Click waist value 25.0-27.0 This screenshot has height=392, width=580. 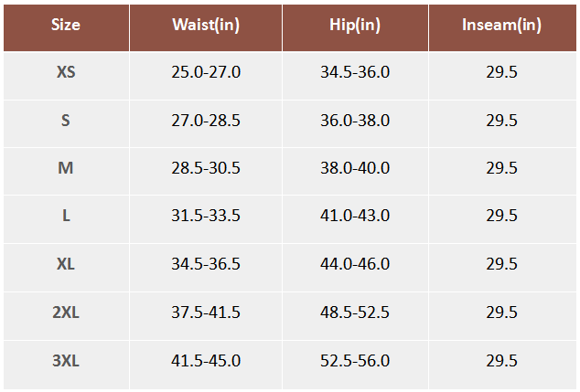click(x=206, y=72)
